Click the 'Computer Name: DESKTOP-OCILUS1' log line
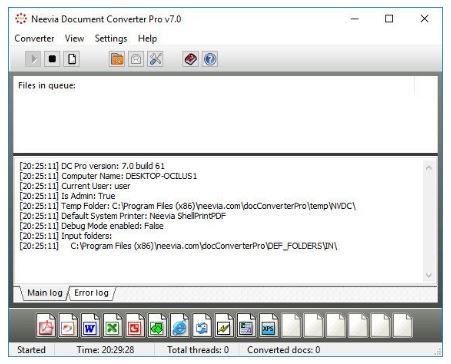The height and width of the screenshot is (364, 451). coord(108,176)
